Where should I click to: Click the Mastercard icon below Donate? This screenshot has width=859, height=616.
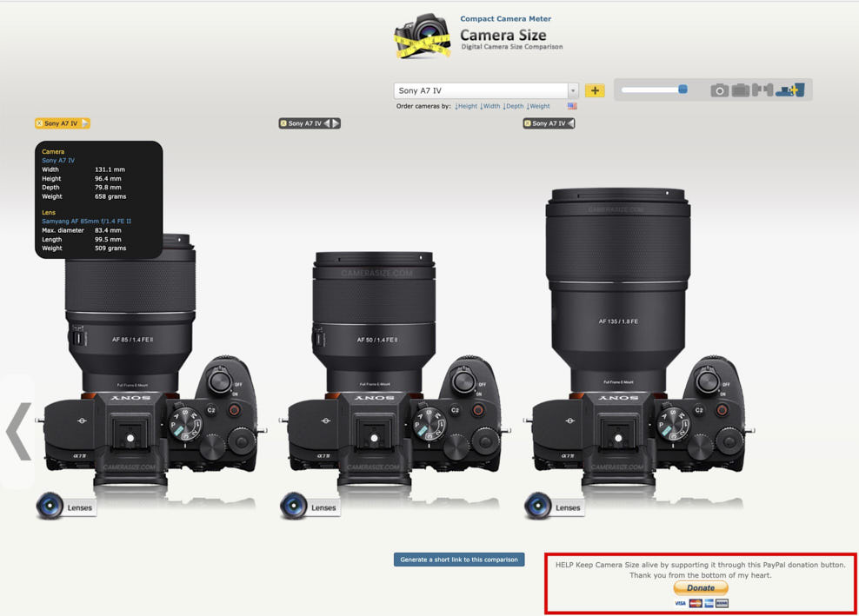coord(696,604)
